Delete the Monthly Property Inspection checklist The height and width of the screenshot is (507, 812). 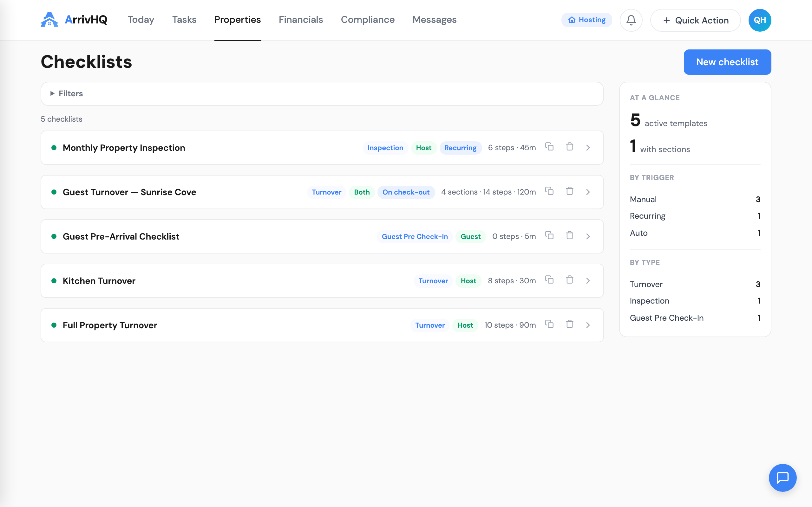point(569,147)
